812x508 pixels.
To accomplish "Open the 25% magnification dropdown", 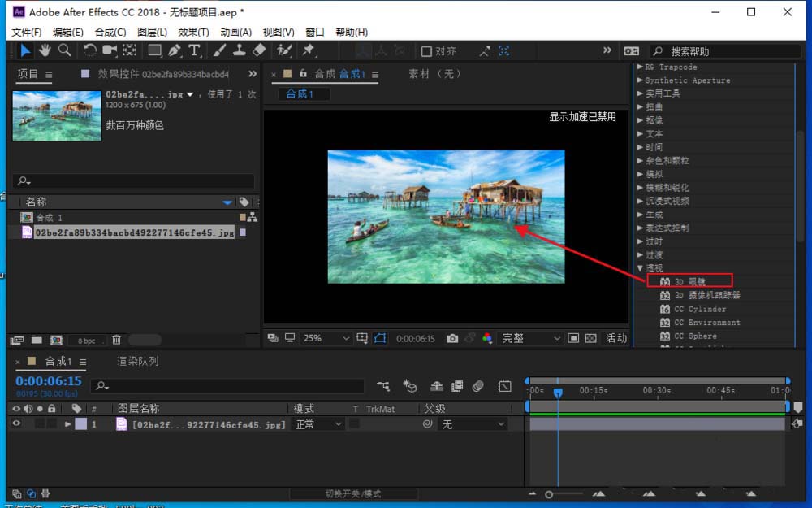I will point(325,338).
